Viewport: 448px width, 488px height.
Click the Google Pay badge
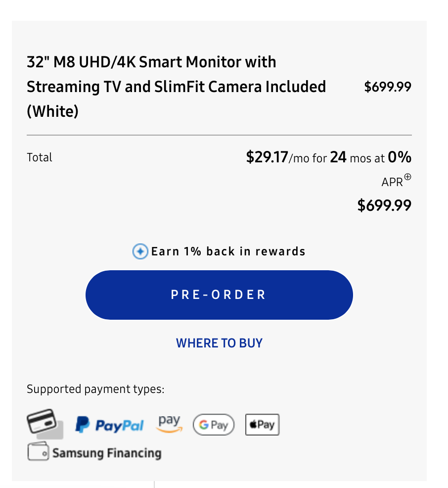point(214,425)
